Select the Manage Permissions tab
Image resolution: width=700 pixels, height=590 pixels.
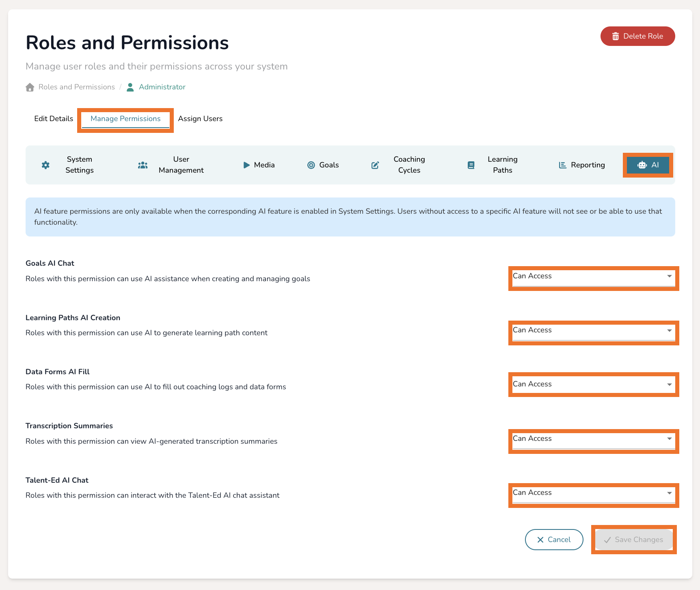point(125,119)
